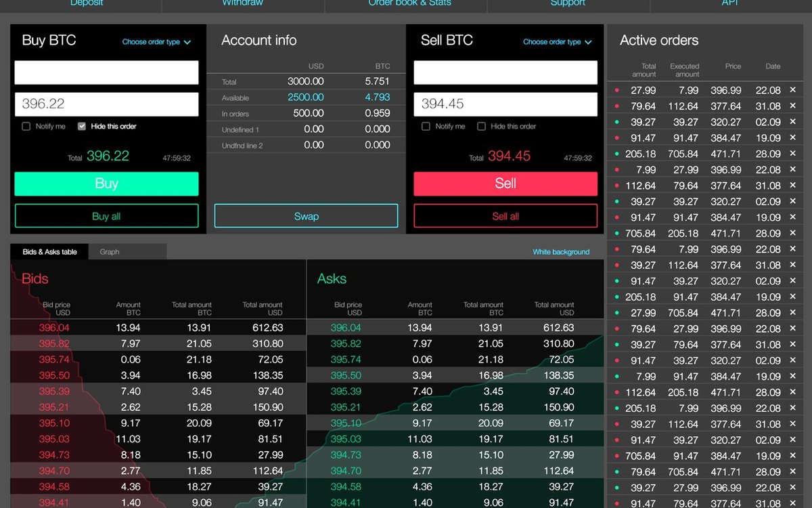This screenshot has height=508, width=812.
Task: Cancel the active order 39.27 / 27.99
Action: (x=792, y=488)
